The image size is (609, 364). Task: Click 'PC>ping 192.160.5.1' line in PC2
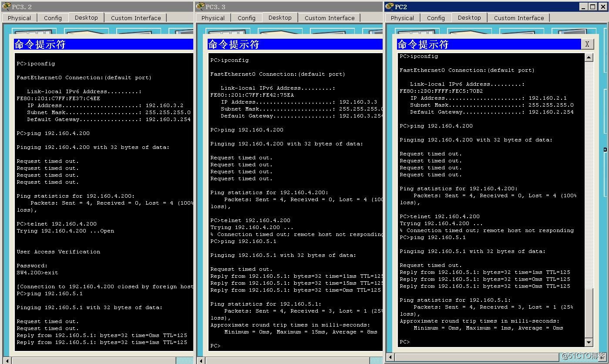[x=433, y=237]
